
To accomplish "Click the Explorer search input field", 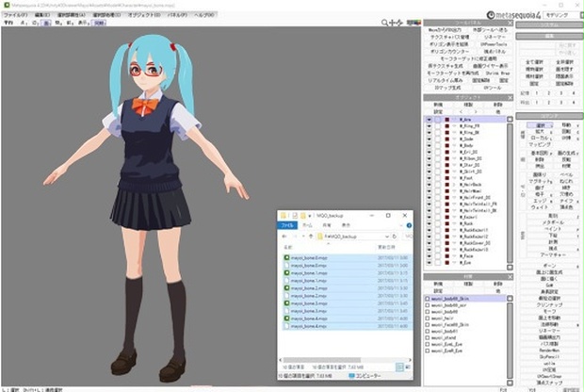I will coord(409,237).
